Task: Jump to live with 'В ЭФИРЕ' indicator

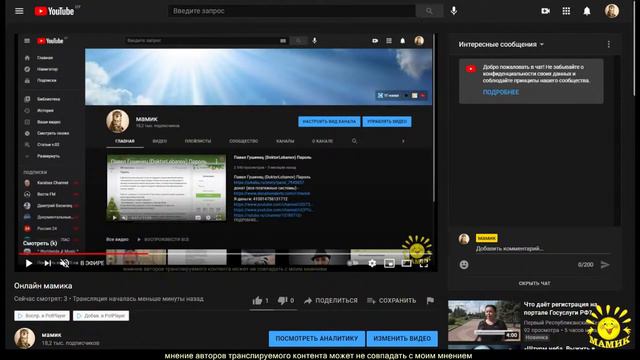Action: tap(92, 263)
